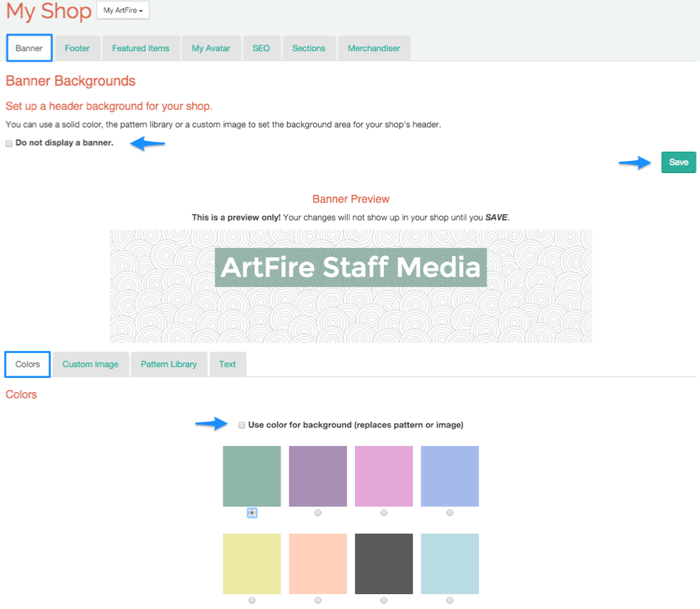700x609 pixels.
Task: Pick the periwinkle blue color swatch
Action: point(450,476)
